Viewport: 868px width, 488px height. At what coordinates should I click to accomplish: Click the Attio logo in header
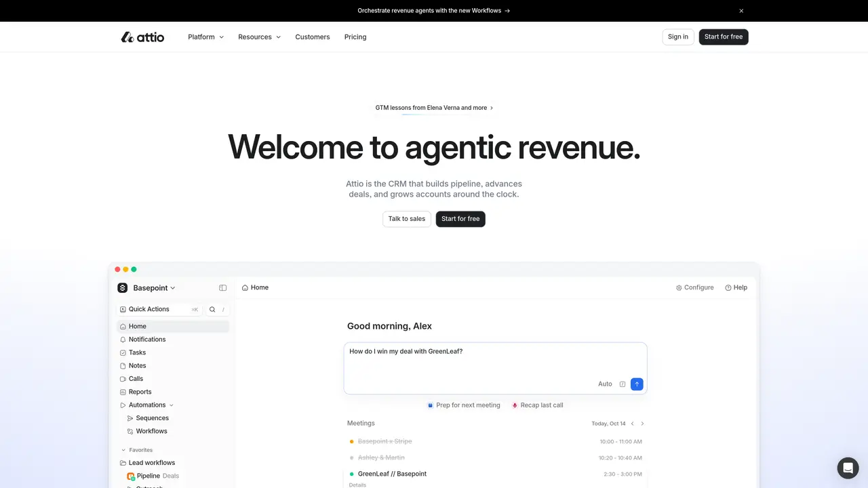pyautogui.click(x=142, y=37)
